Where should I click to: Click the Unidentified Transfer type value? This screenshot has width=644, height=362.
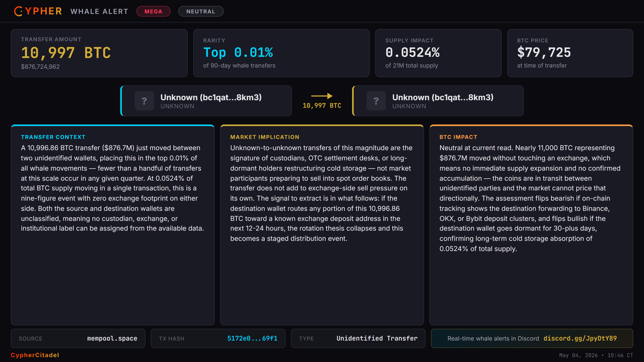click(377, 338)
